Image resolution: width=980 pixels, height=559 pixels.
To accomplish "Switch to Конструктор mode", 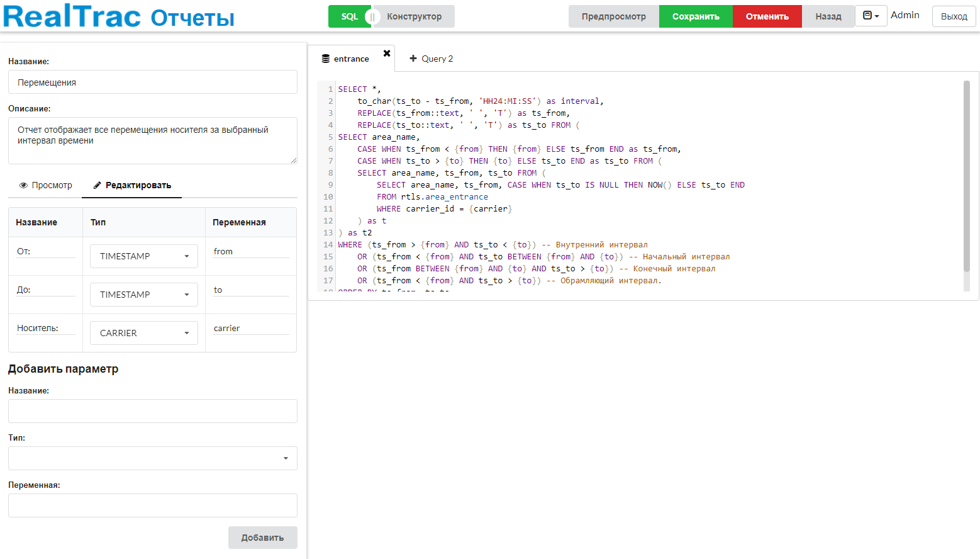I will coord(414,16).
